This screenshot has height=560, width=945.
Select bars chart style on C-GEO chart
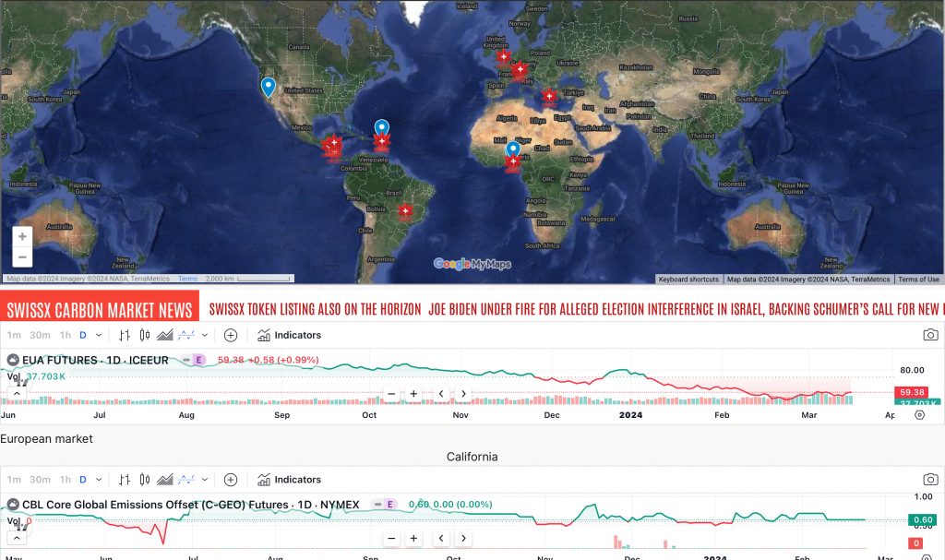(x=125, y=480)
